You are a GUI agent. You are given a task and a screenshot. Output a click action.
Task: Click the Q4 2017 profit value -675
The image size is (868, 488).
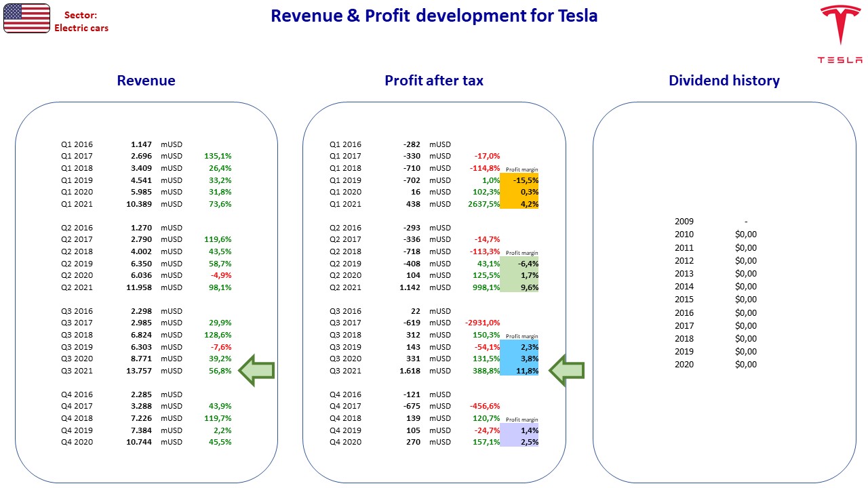[412, 406]
